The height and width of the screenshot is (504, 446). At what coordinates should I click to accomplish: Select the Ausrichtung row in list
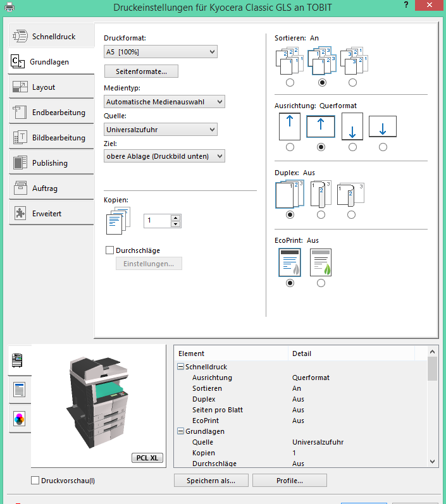(300, 378)
